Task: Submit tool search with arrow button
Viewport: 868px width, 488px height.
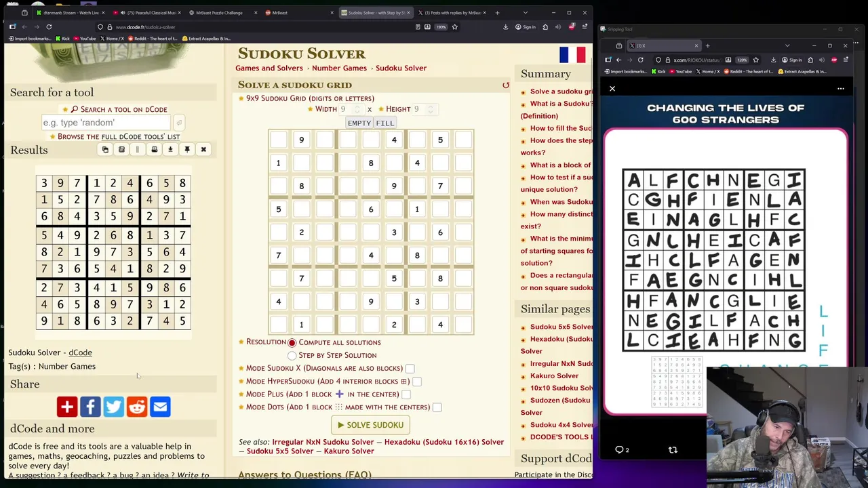Action: pyautogui.click(x=178, y=123)
